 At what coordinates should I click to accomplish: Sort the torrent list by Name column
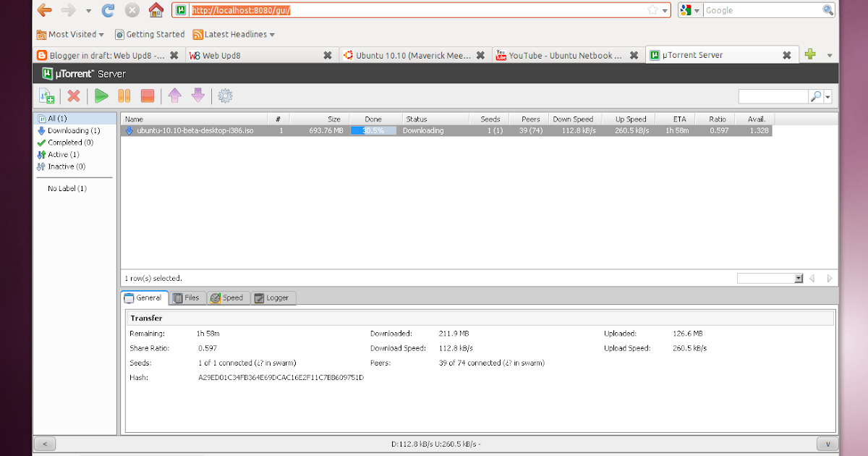tap(194, 119)
